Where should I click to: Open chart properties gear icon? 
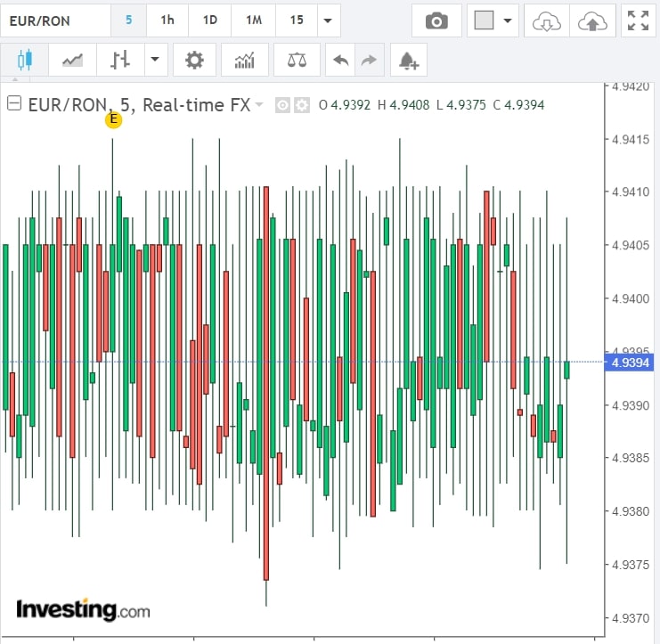pos(194,61)
